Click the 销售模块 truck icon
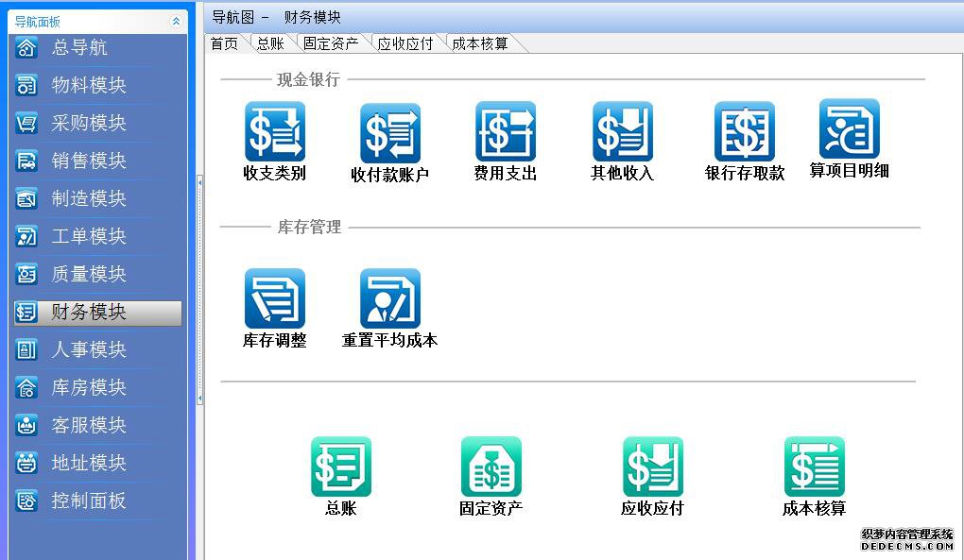964x560 pixels. (26, 161)
